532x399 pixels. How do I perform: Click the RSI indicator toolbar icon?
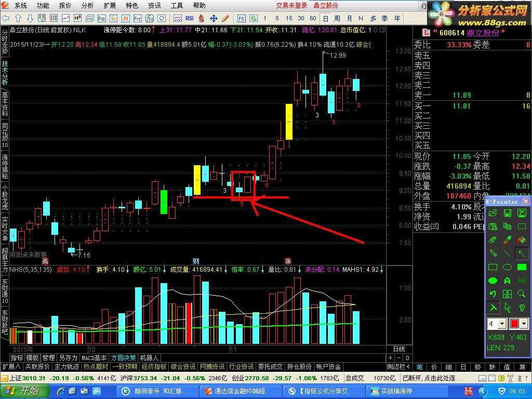[189, 18]
